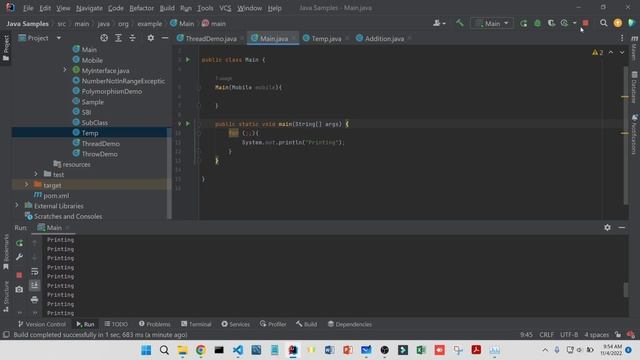The height and width of the screenshot is (360, 640).
Task: Toggle the Structure side tool window
Action: point(6,296)
